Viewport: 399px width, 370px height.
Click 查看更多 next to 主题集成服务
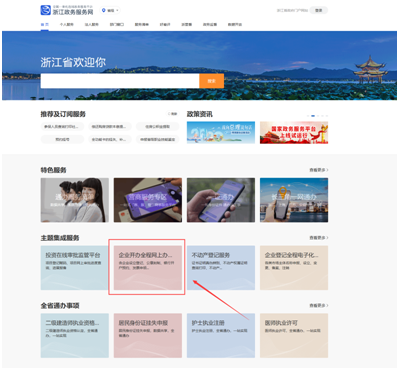(x=319, y=238)
